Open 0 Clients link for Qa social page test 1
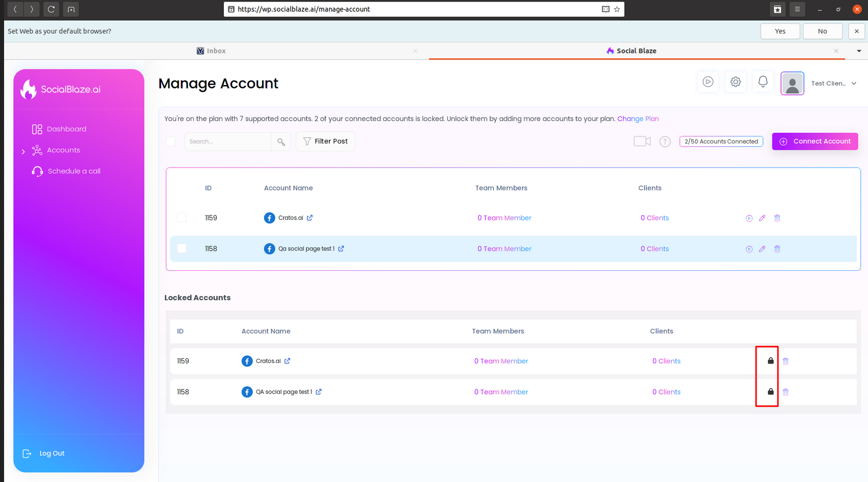The height and width of the screenshot is (482, 868). 655,249
